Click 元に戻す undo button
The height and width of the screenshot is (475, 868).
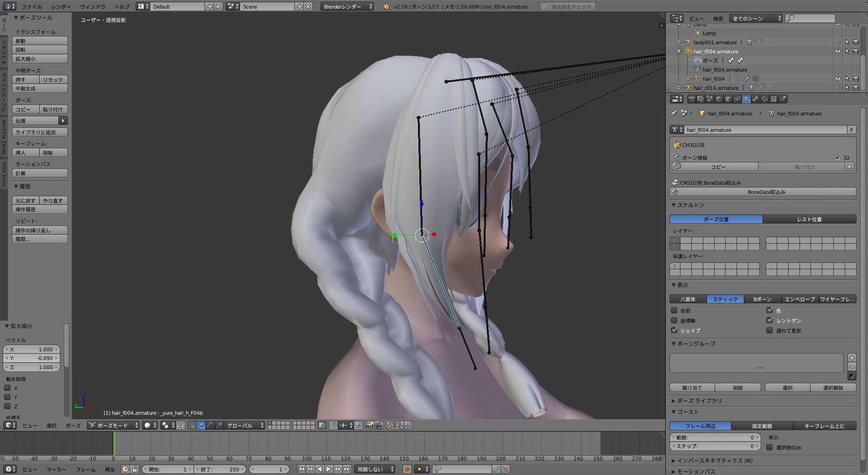tap(26, 200)
